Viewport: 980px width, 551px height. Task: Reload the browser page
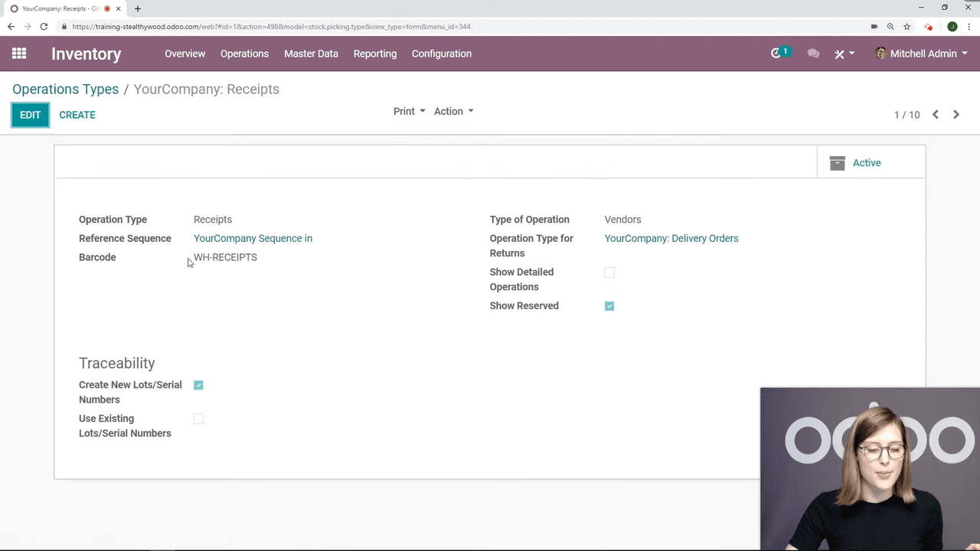44,27
